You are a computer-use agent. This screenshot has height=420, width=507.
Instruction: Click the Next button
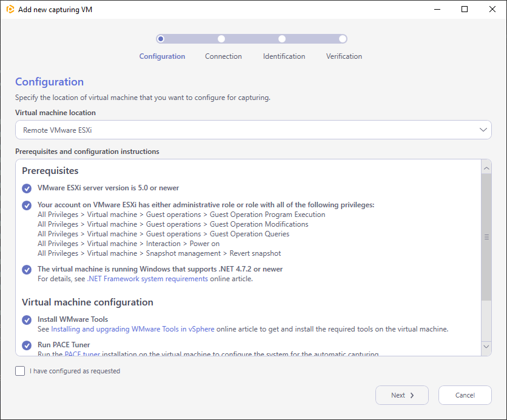click(402, 395)
